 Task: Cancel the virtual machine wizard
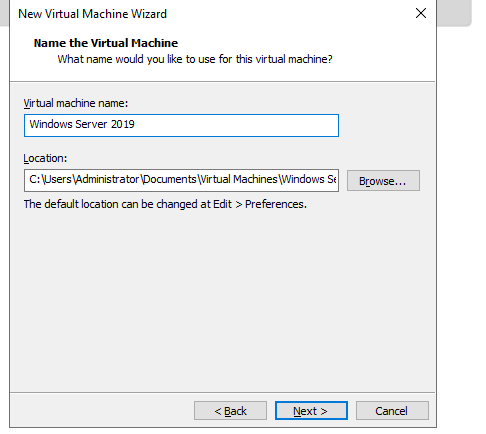(392, 411)
